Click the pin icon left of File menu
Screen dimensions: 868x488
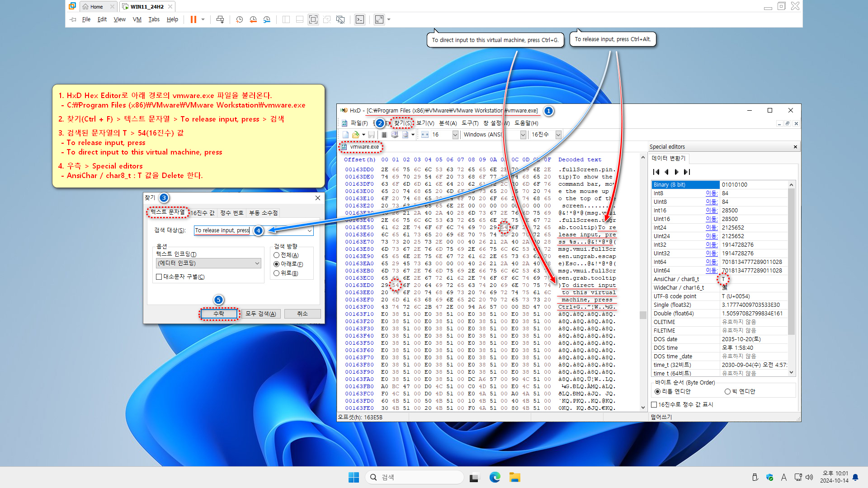73,19
